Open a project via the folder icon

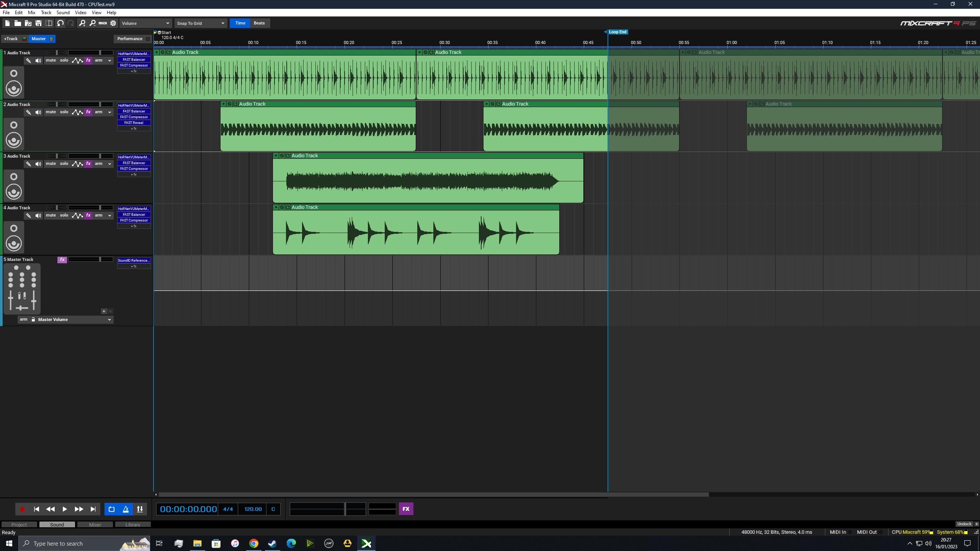pyautogui.click(x=18, y=23)
